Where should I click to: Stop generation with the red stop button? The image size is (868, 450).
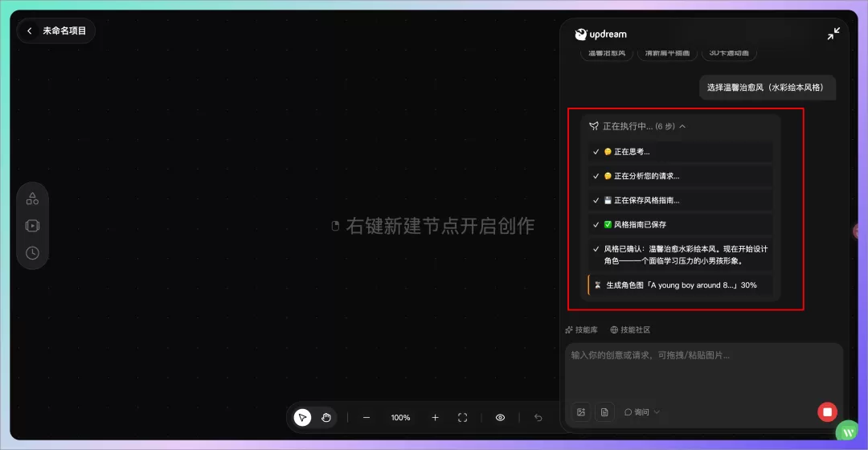coord(827,411)
